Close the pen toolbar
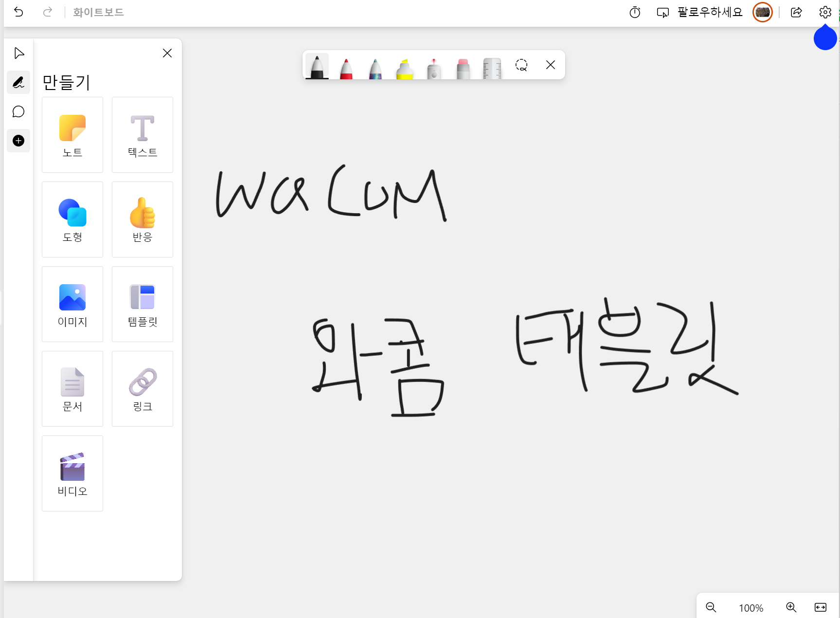 pos(551,65)
